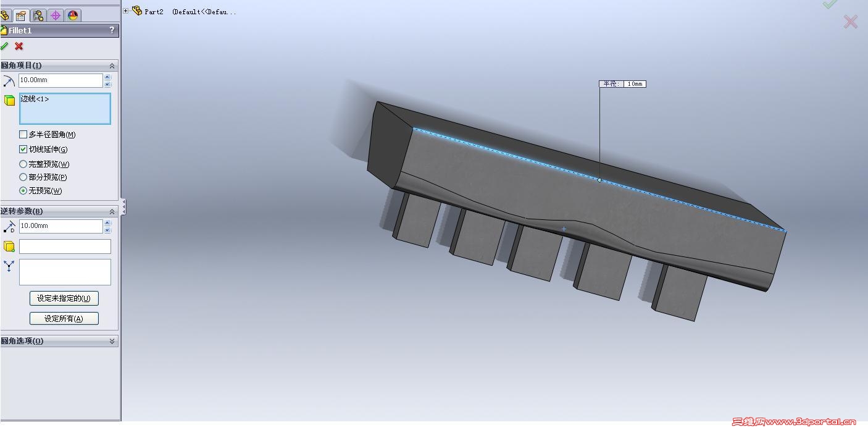Screen dimensions: 868x430
Task: Click the Part2 (Default<<Defau... tree label
Action: [190, 12]
